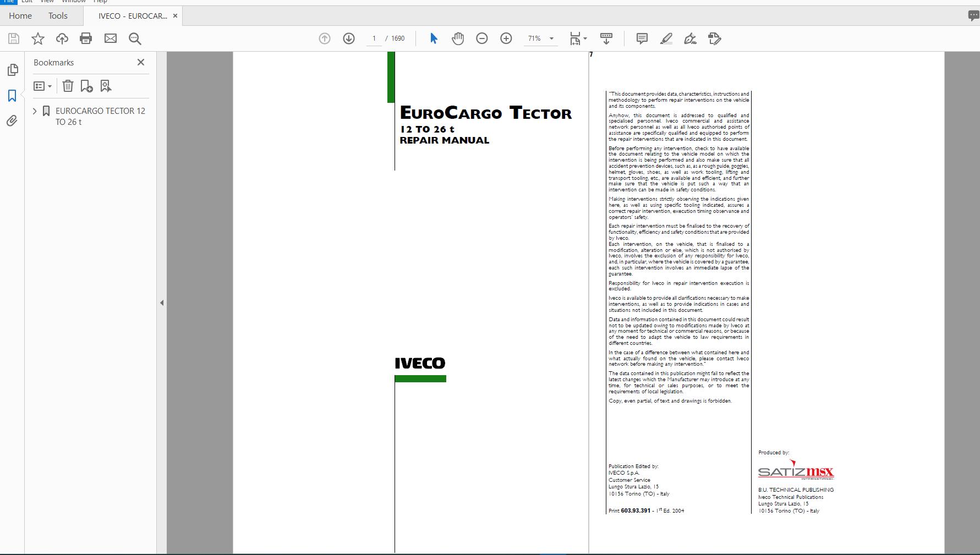Print the repair manual document

(86, 39)
